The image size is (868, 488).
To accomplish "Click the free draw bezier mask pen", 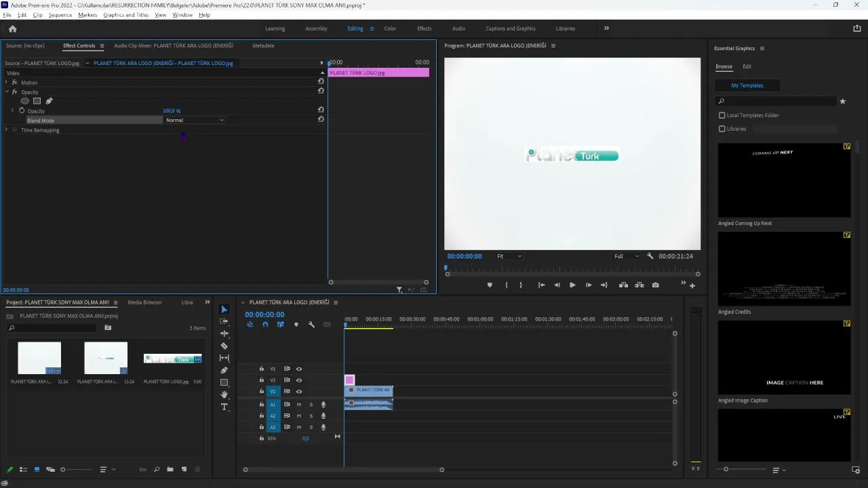I will (49, 101).
